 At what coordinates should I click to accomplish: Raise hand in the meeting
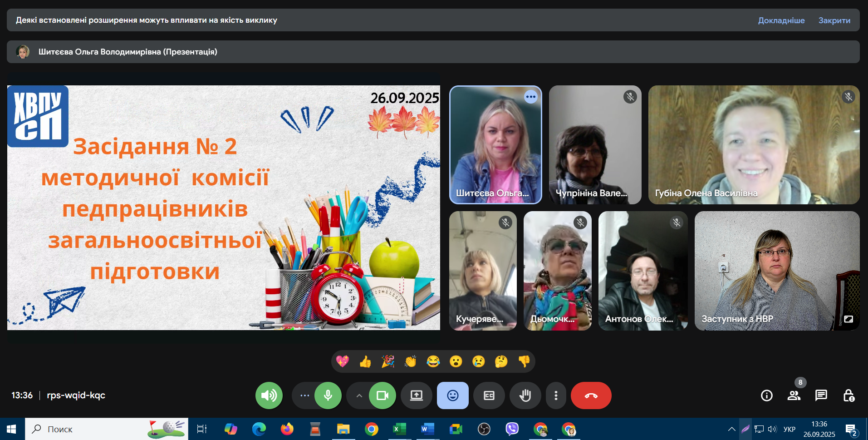525,396
